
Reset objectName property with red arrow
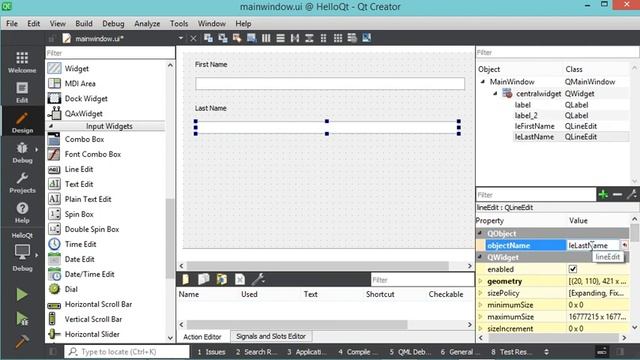pyautogui.click(x=624, y=245)
